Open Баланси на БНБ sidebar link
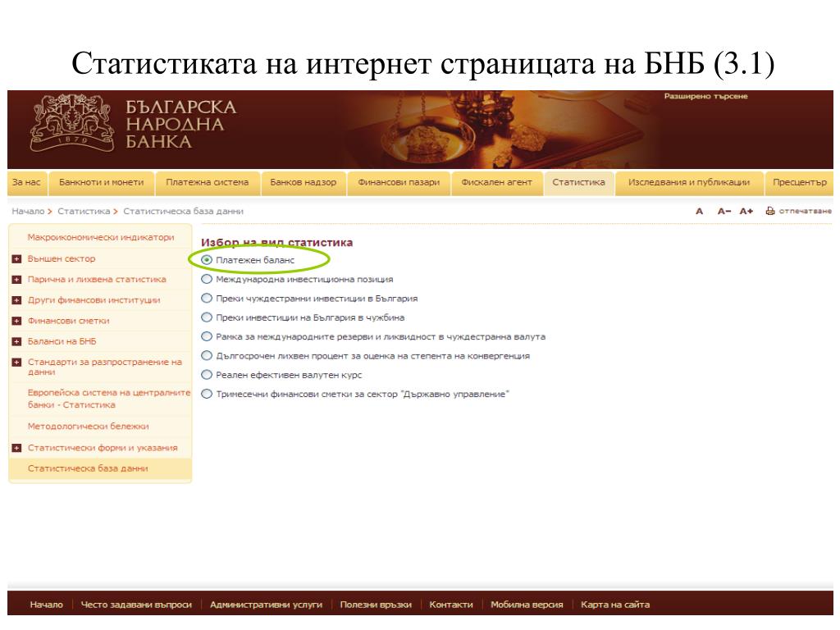This screenshot has width=840, height=630. coord(62,341)
